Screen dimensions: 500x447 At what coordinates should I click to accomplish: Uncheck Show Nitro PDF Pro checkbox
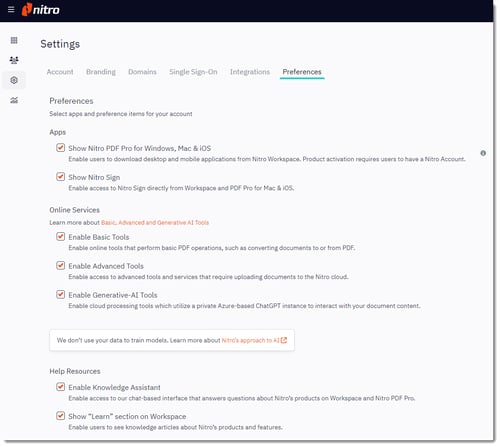[60, 147]
